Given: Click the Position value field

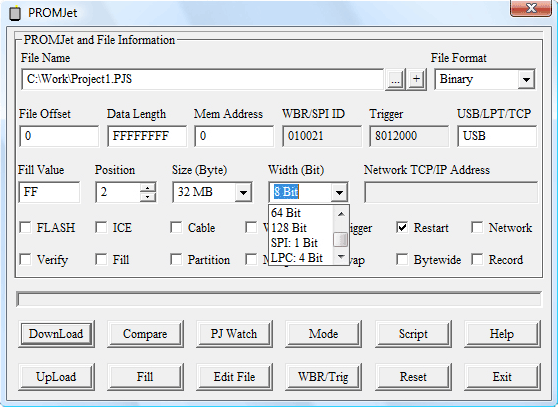Looking at the screenshot, I should click(118, 192).
